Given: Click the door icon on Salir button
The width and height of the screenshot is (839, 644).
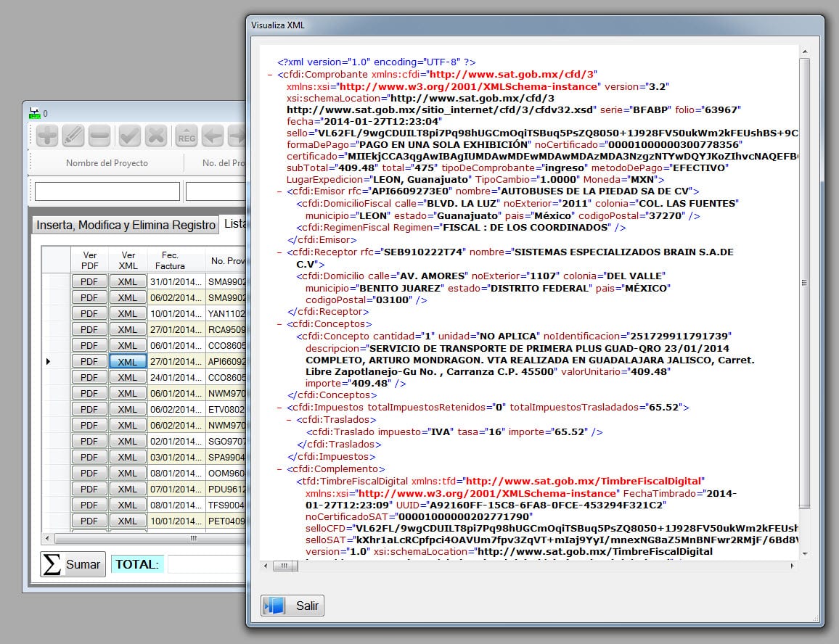Looking at the screenshot, I should 275,606.
